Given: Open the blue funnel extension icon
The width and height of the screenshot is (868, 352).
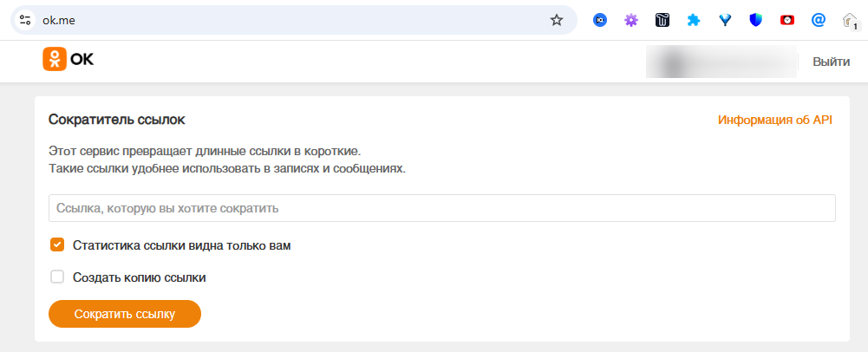Looking at the screenshot, I should click(x=725, y=20).
